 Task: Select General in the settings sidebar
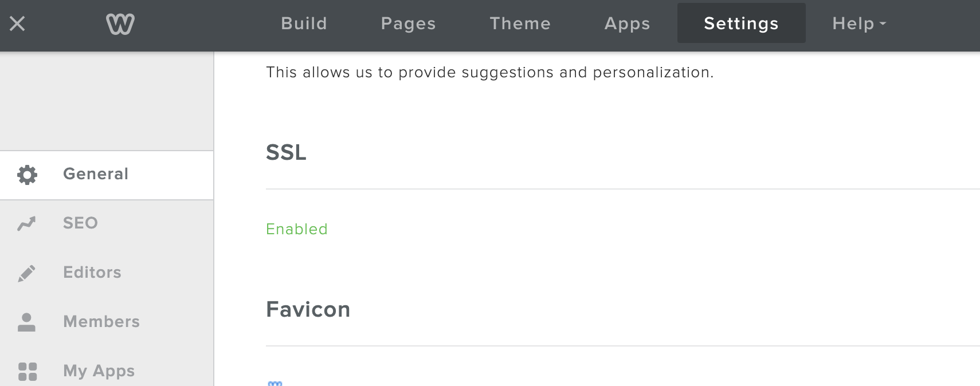[96, 174]
